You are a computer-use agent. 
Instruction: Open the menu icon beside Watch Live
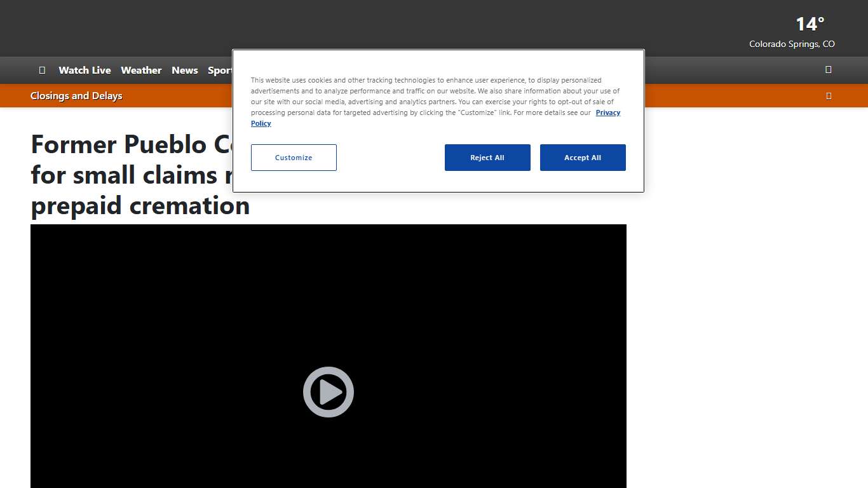[42, 71]
